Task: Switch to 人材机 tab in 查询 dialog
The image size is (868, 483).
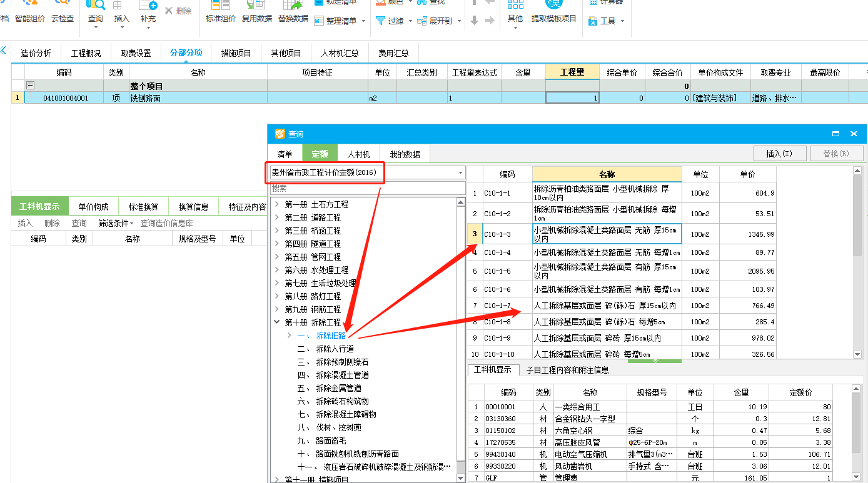Action: point(358,154)
